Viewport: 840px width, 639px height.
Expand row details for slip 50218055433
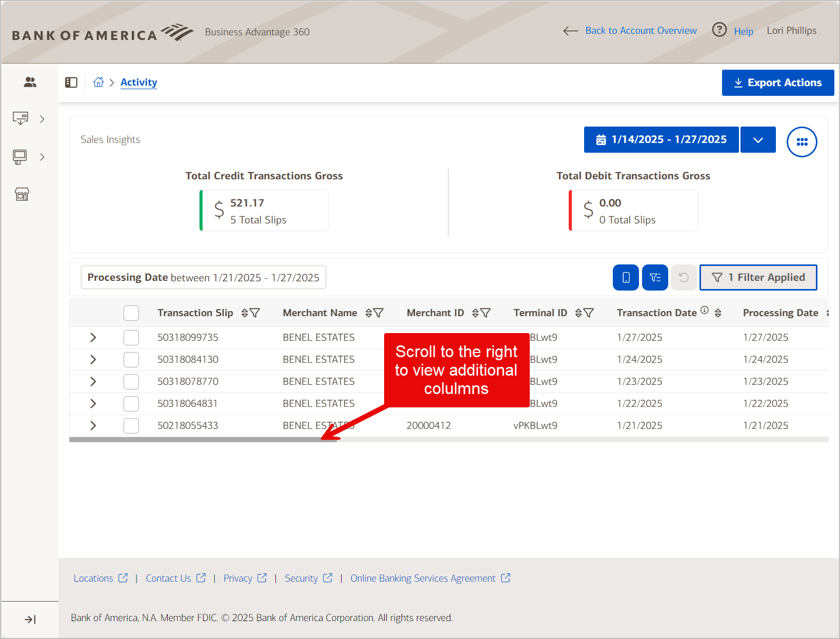pyautogui.click(x=93, y=426)
